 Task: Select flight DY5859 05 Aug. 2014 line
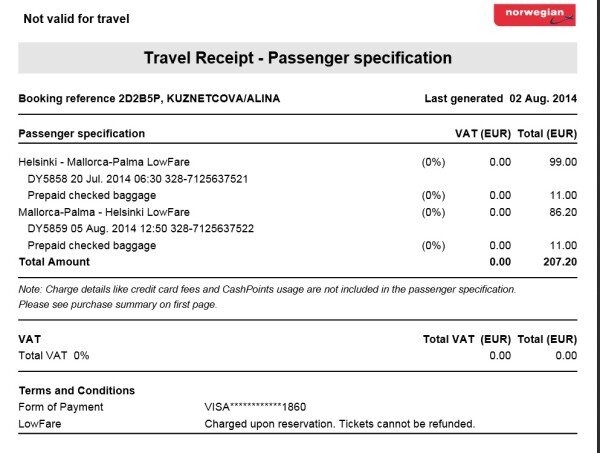point(140,229)
